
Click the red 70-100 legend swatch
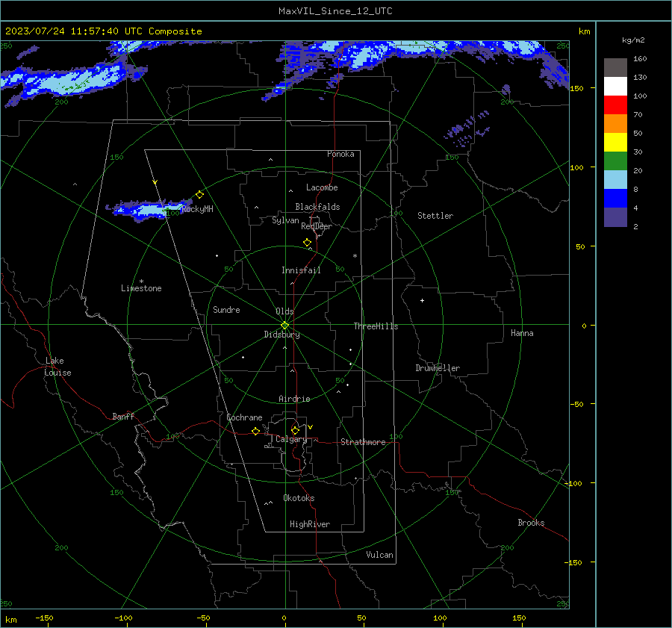[615, 105]
